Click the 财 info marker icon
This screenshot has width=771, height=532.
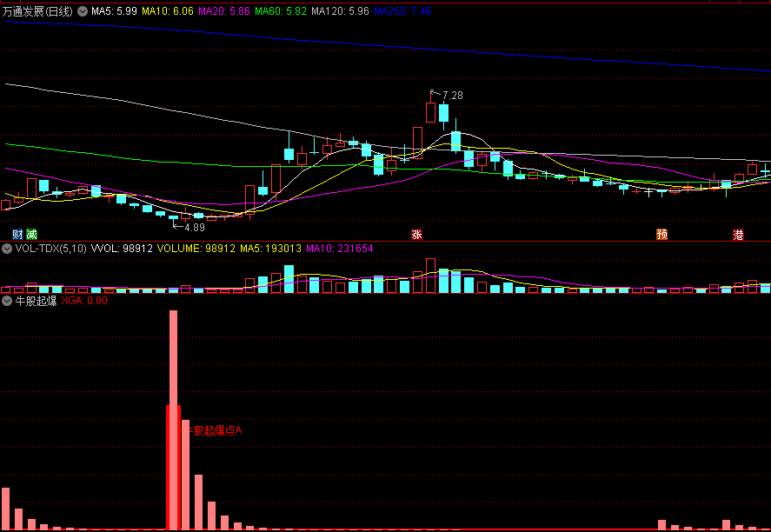coord(17,235)
